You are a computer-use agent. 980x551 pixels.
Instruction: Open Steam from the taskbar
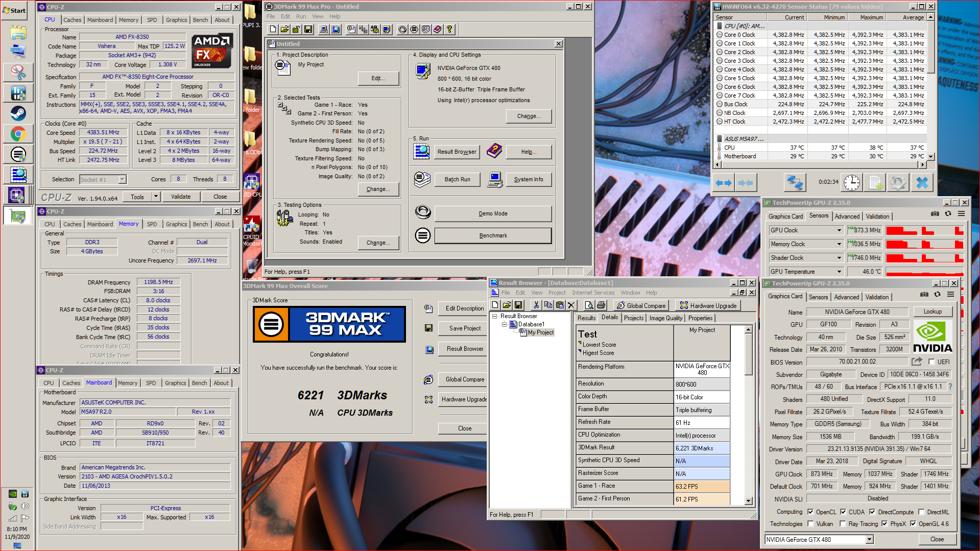18,113
